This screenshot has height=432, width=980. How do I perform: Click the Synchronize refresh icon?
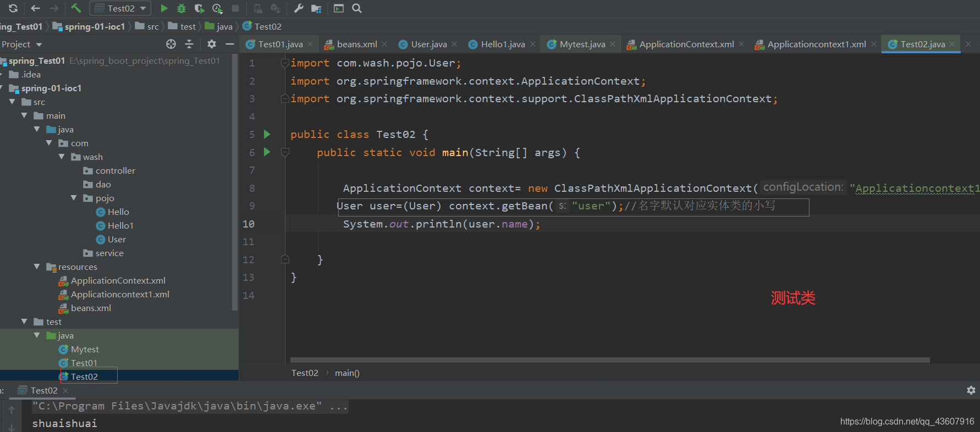click(x=13, y=8)
